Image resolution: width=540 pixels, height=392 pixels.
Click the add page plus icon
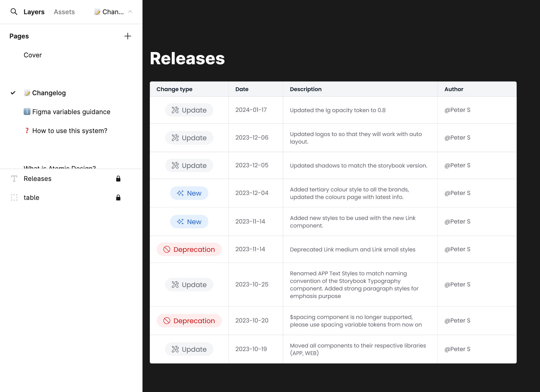(128, 36)
